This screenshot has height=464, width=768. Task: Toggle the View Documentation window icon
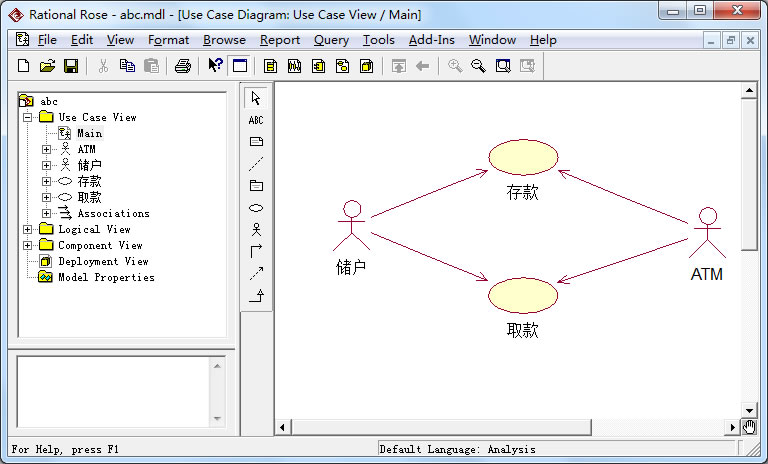coord(240,66)
